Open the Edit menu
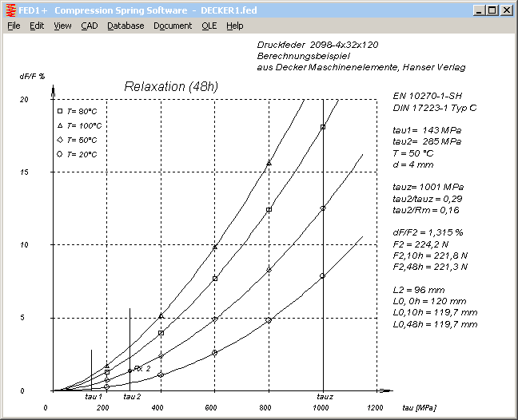Viewport: 518px width, 420px height. click(x=37, y=26)
